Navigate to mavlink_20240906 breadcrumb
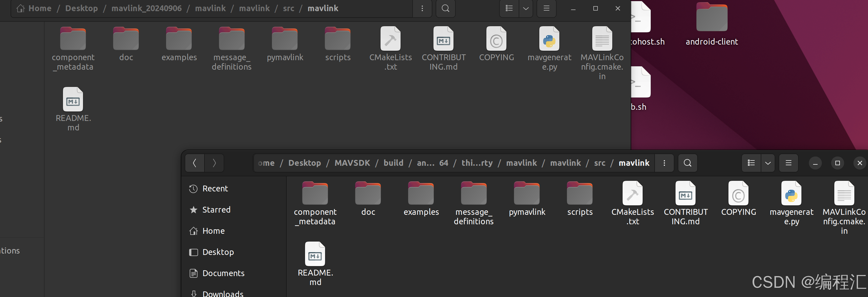The height and width of the screenshot is (297, 868). coord(147,8)
